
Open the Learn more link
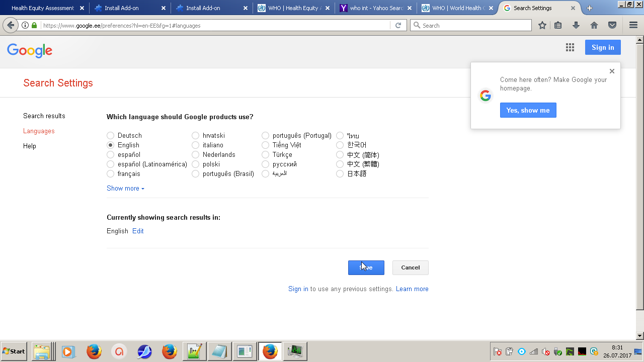(412, 289)
